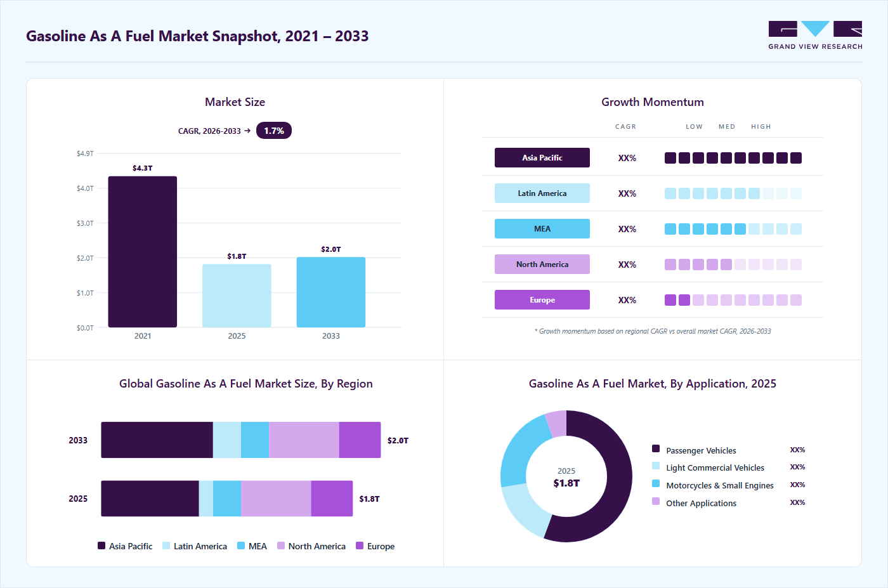Click the $4.3T value label
Screen dimensions: 888x588
pyautogui.click(x=143, y=168)
